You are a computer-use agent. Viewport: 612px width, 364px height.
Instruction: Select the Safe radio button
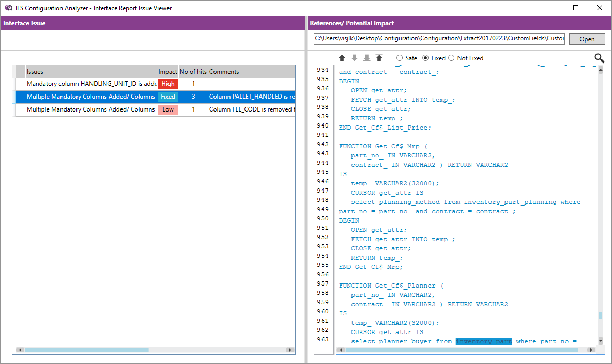click(x=400, y=58)
